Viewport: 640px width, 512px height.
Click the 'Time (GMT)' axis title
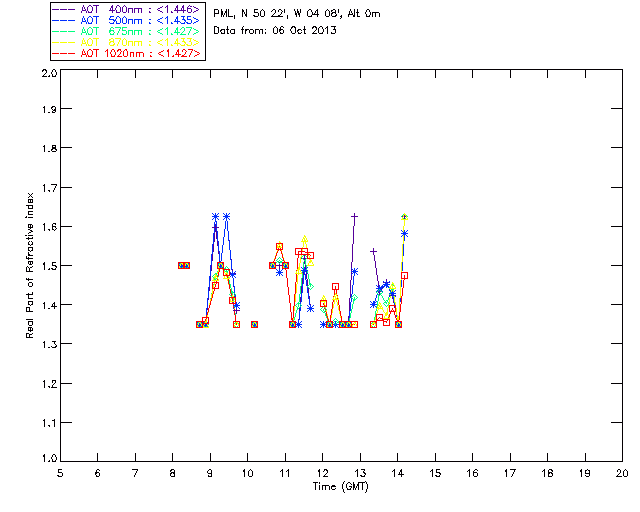click(340, 487)
